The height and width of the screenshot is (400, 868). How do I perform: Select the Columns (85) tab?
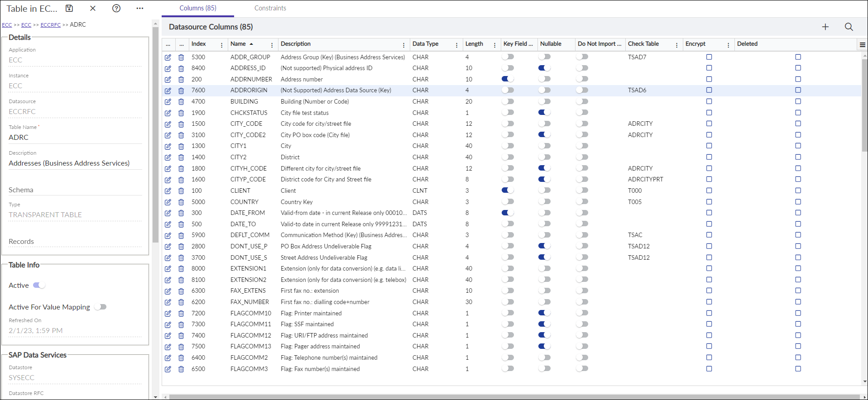198,8
